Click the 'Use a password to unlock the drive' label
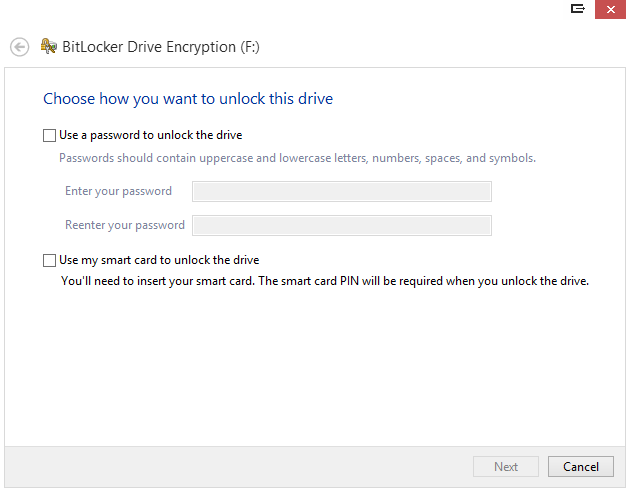 pyautogui.click(x=151, y=135)
